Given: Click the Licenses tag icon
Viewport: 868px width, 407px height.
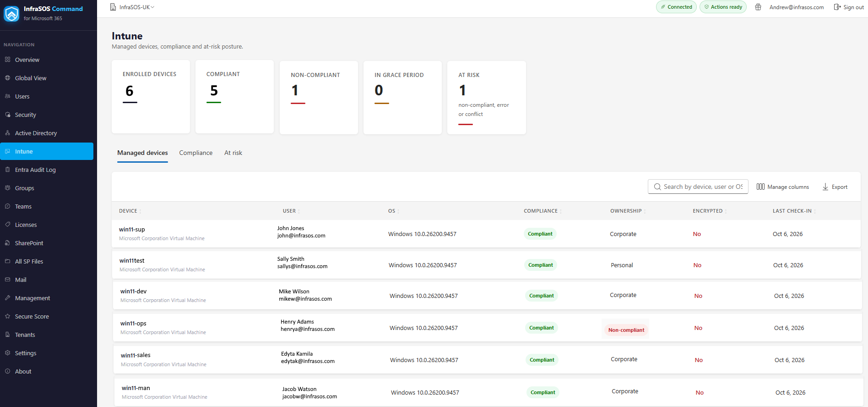Looking at the screenshot, I should coord(8,225).
